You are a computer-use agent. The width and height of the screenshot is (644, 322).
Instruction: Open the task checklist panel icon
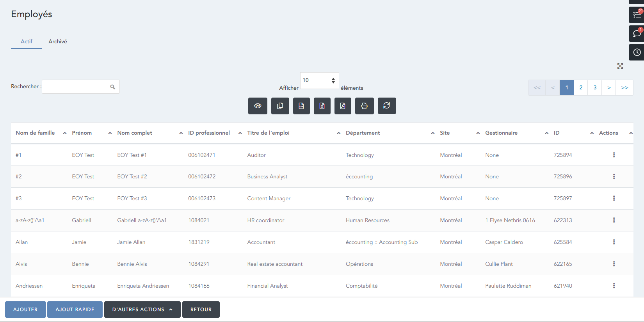637,15
